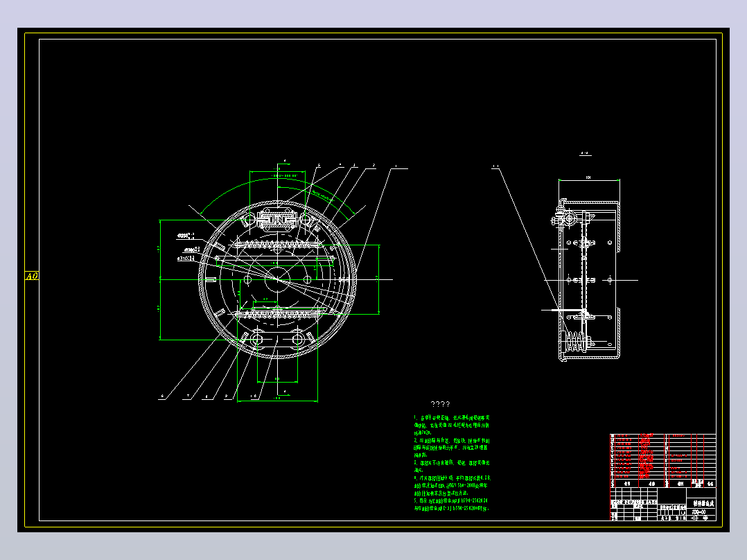This screenshot has width=747, height=560.
Task: Select callout number 10 leader label
Action: [x=254, y=396]
